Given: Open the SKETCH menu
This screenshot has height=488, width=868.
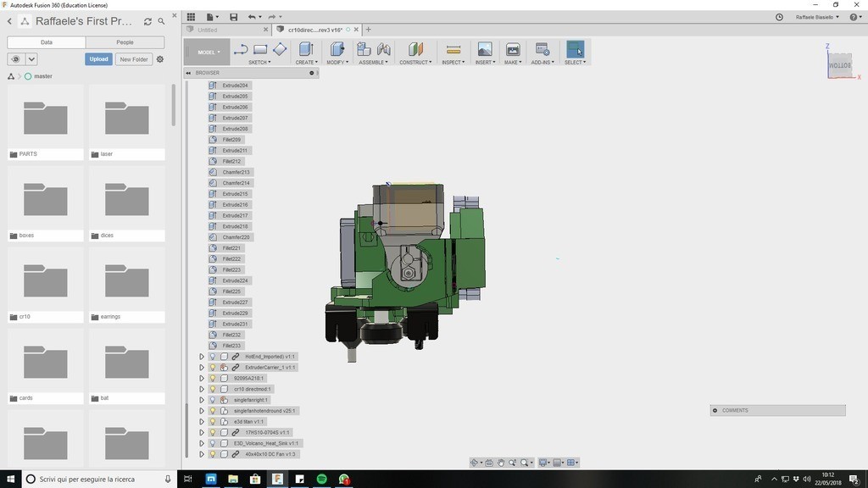Looking at the screenshot, I should point(259,63).
